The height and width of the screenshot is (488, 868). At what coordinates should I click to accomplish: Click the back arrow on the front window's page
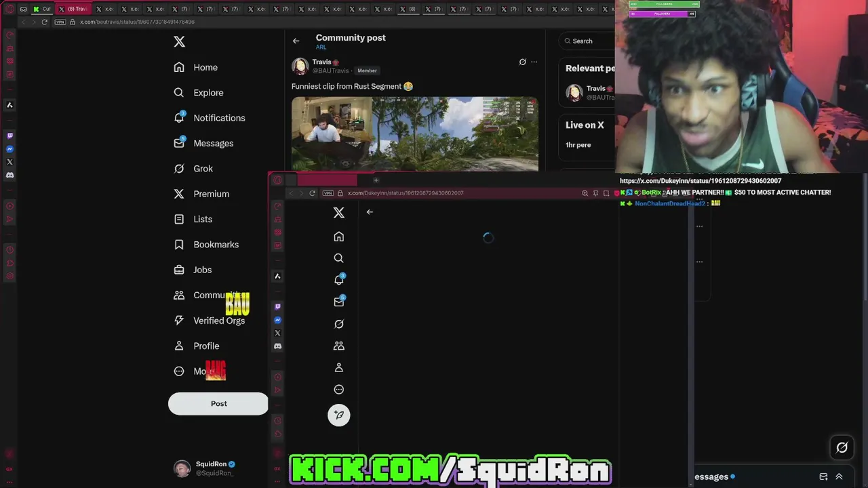click(370, 212)
